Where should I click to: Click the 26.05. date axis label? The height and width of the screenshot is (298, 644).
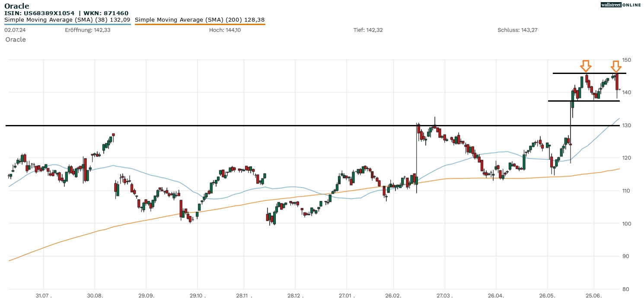click(548, 296)
